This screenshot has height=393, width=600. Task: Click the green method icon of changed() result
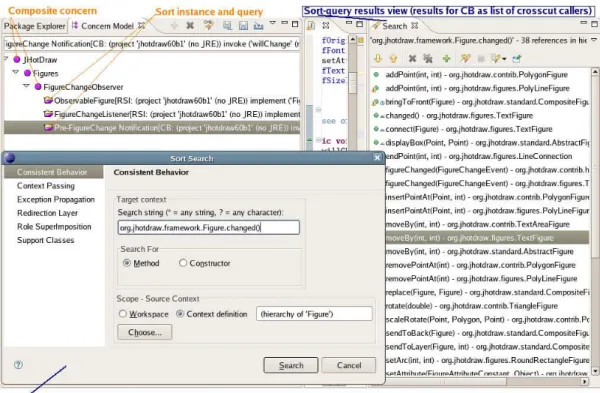377,115
